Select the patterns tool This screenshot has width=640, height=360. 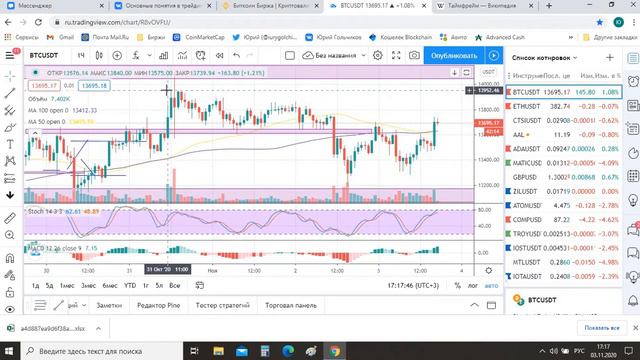(x=10, y=161)
